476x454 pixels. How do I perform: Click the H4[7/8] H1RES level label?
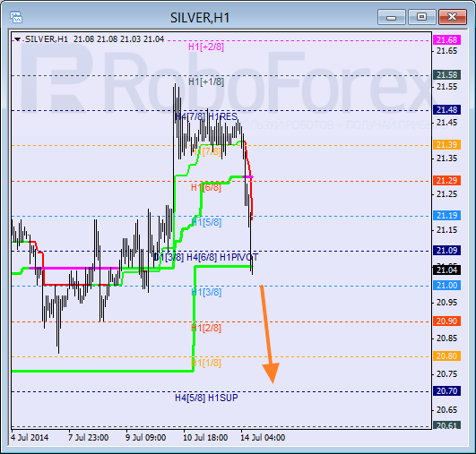point(206,116)
